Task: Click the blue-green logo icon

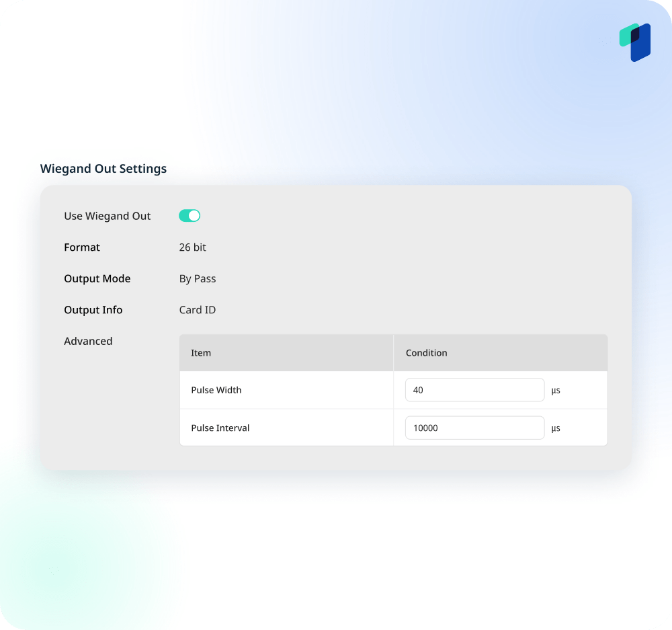Action: [x=635, y=42]
